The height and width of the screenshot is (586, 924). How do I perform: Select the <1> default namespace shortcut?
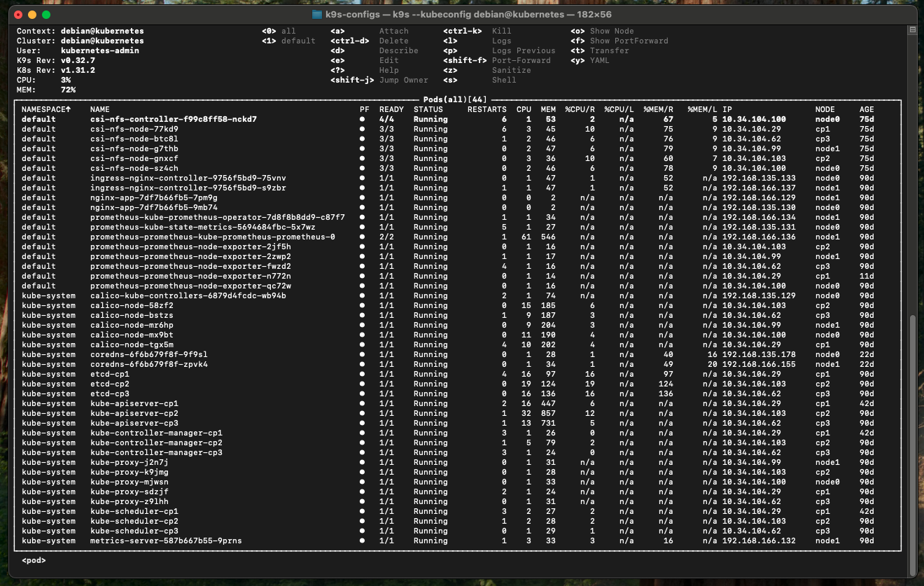coord(288,41)
